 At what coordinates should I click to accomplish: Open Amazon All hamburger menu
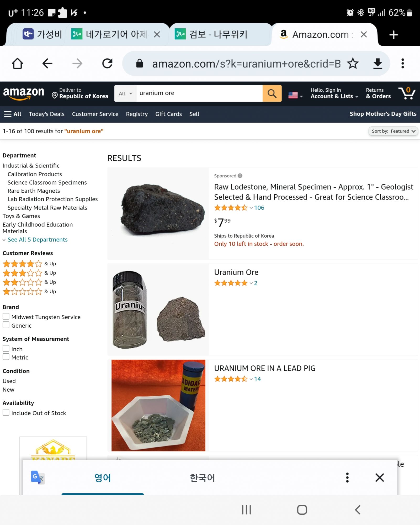coord(13,114)
